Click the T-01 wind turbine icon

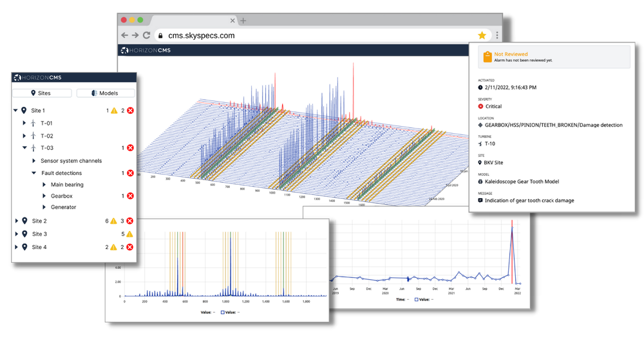[33, 123]
